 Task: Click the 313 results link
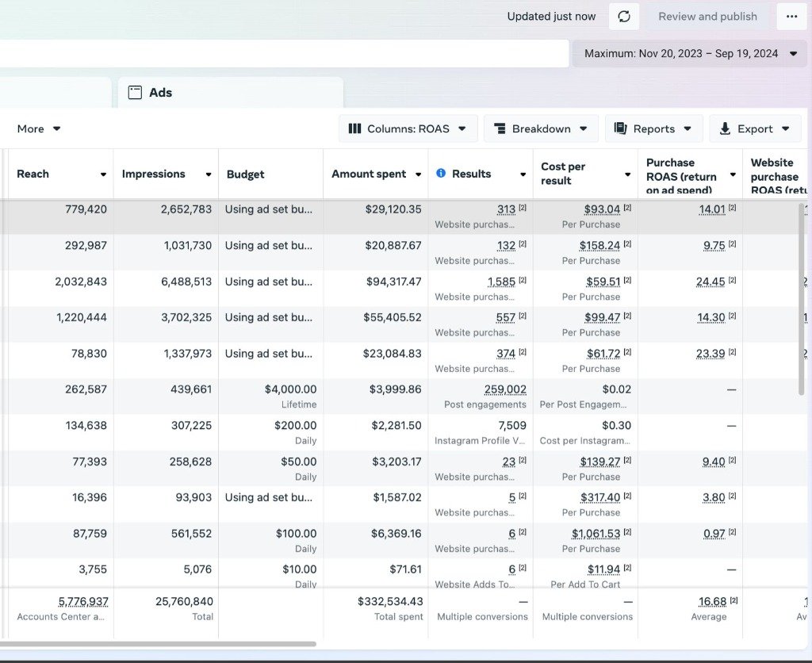pos(506,210)
